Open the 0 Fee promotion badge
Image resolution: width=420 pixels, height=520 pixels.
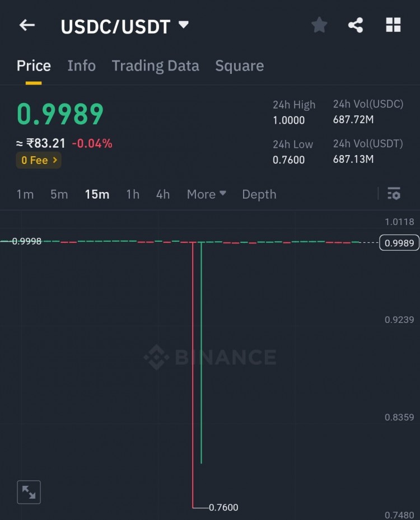(39, 160)
